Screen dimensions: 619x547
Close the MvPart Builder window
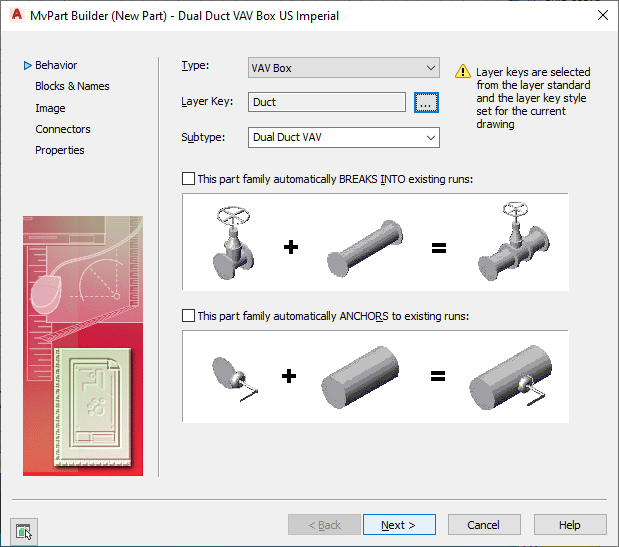[x=602, y=15]
